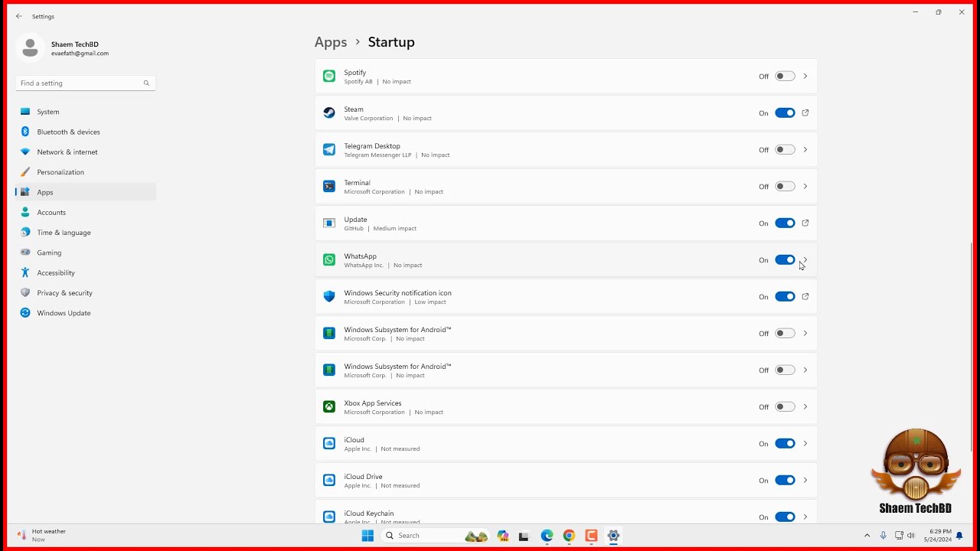
Task: Turn off Update startup toggle
Action: click(785, 223)
